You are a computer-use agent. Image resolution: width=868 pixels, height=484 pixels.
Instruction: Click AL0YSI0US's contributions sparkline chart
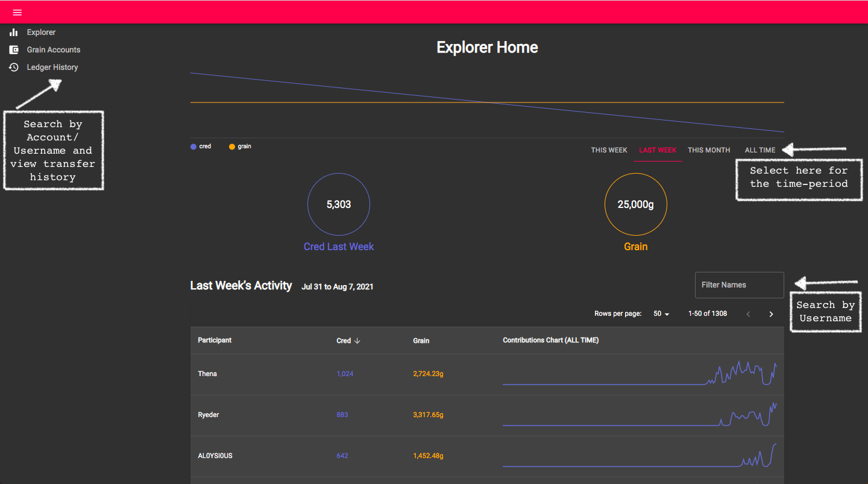coord(640,455)
